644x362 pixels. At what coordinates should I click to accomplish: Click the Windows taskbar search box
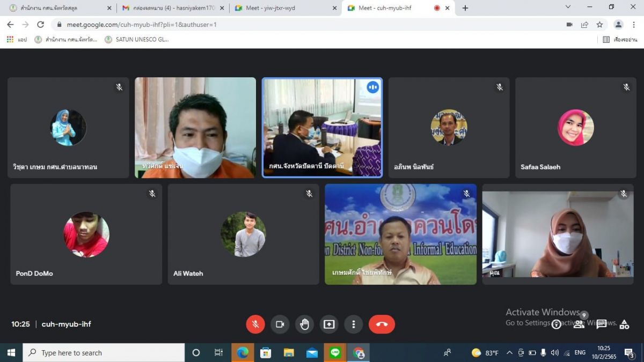105,353
